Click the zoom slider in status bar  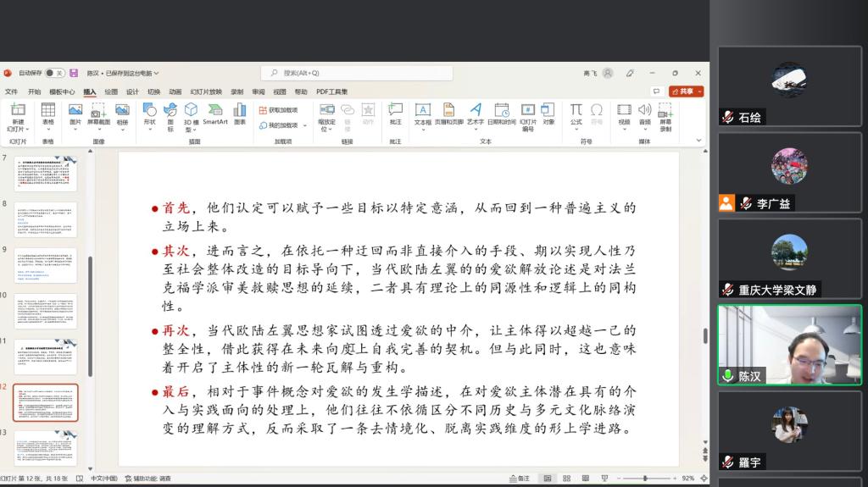pos(645,479)
